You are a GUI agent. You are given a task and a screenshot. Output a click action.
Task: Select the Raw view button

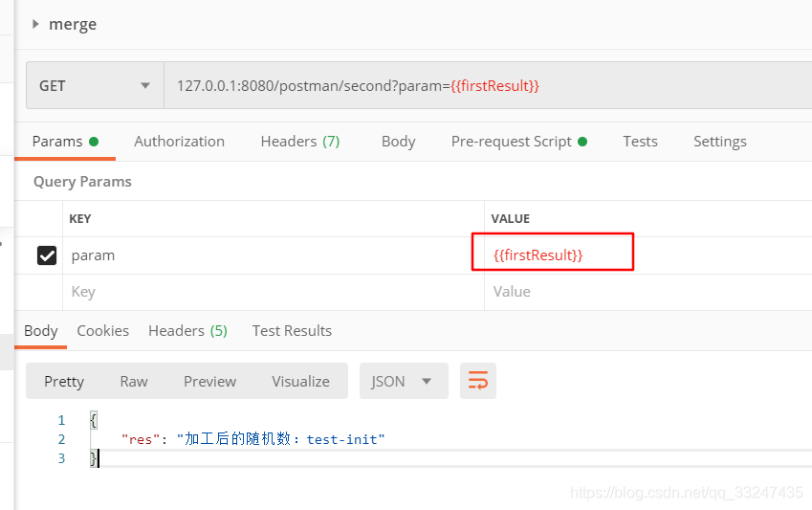click(x=134, y=382)
